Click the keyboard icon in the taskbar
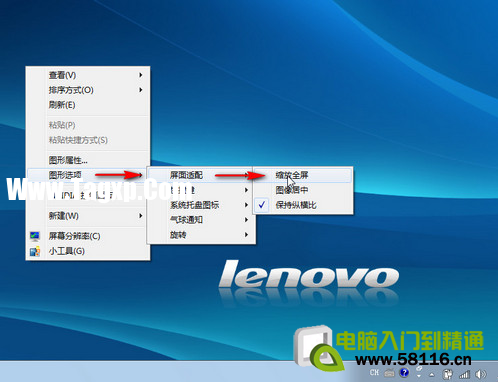This screenshot has height=382, width=498. 389,373
